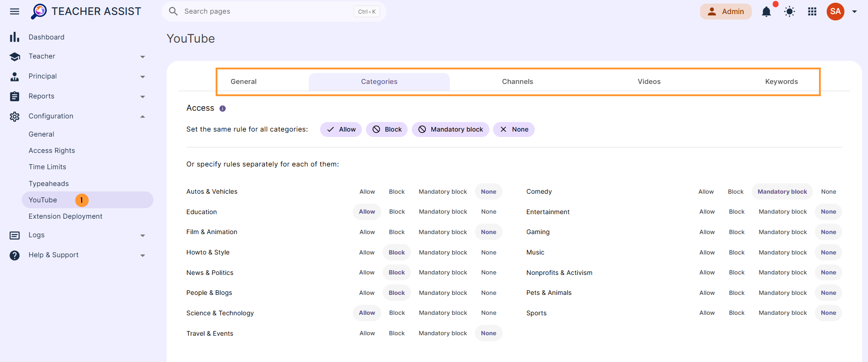
Task: Switch to the Categories tab
Action: pyautogui.click(x=379, y=82)
